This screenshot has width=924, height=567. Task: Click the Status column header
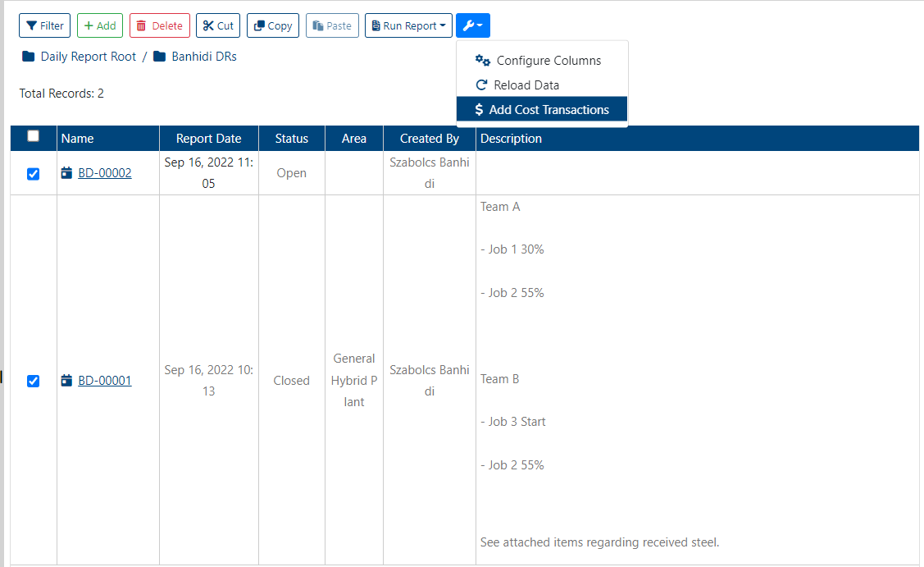pos(292,138)
